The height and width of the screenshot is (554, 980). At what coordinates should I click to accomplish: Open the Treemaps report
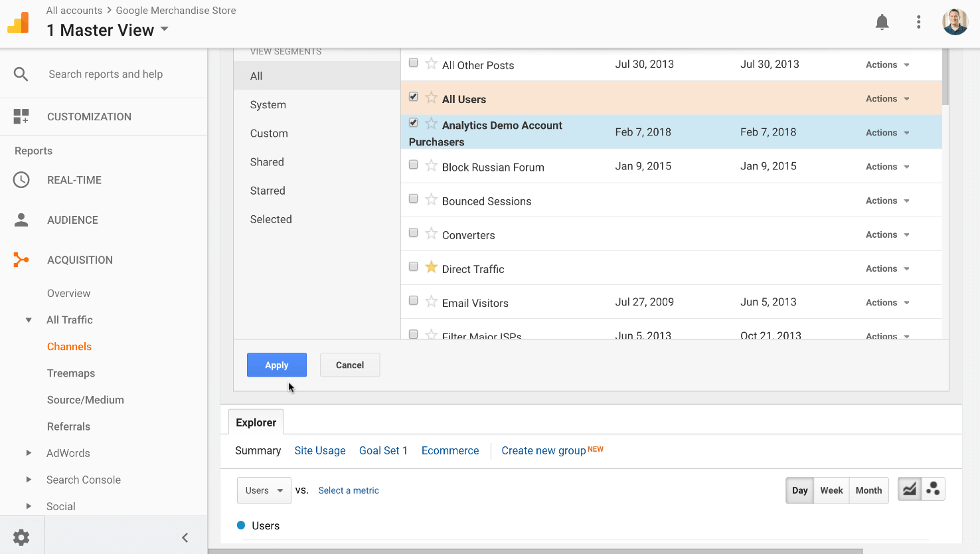(71, 373)
